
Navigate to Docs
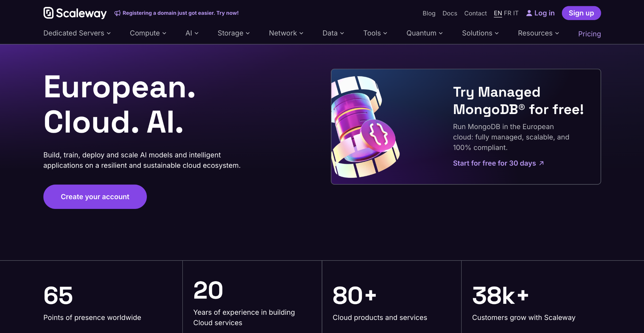[x=450, y=13]
